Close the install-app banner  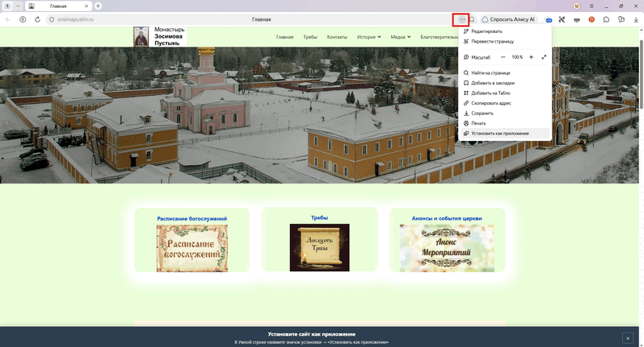pyautogui.click(x=628, y=338)
